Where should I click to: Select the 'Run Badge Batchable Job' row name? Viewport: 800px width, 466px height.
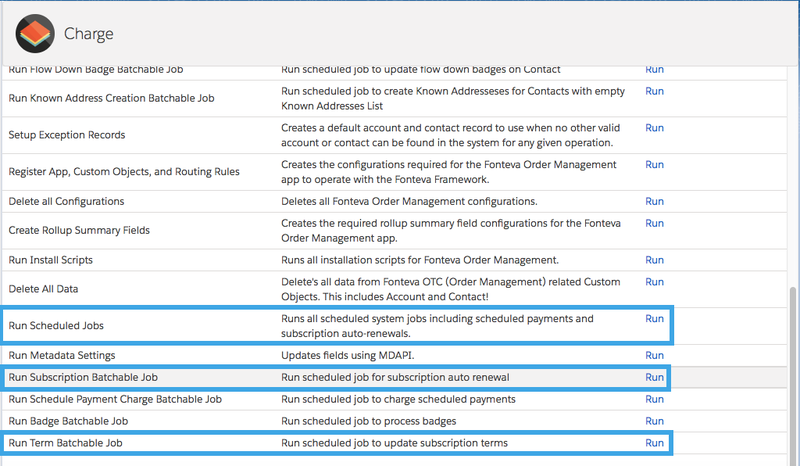click(x=68, y=421)
